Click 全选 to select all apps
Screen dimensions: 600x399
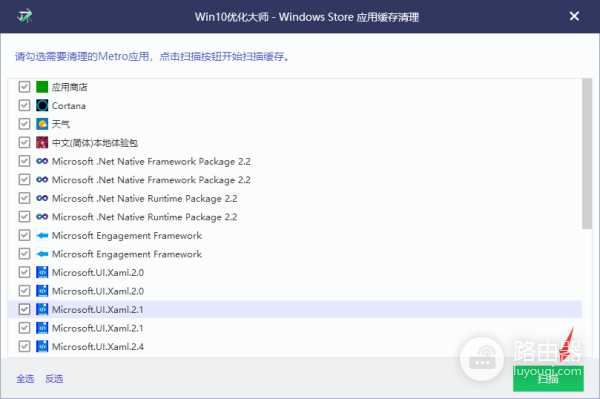pos(25,379)
